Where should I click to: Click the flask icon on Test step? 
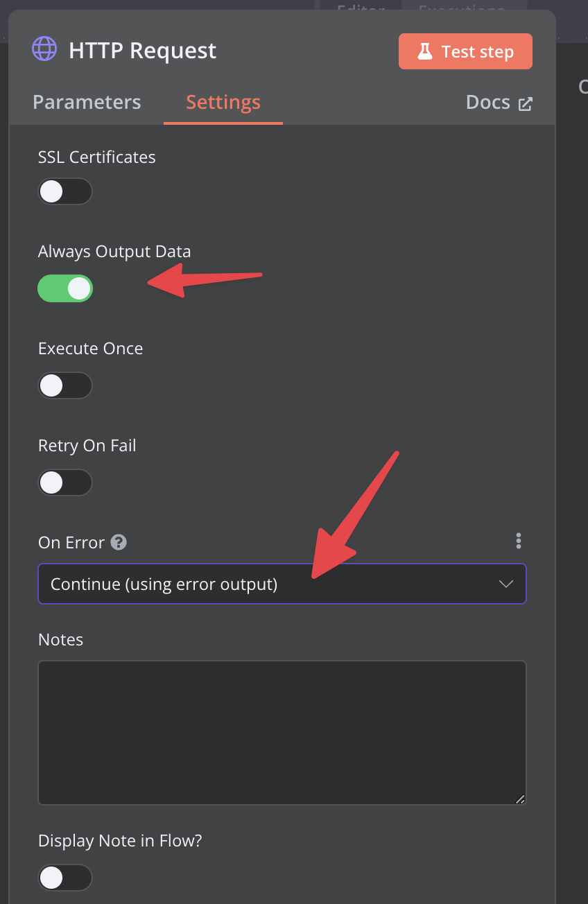tap(424, 51)
